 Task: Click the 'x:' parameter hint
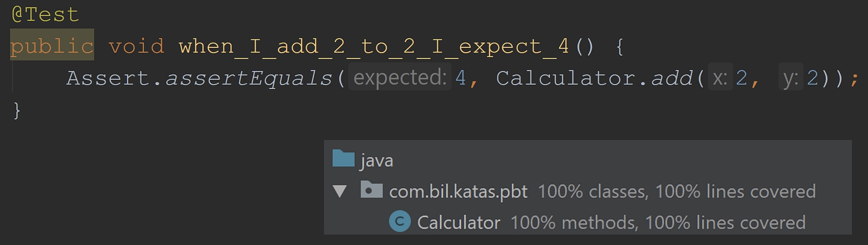pos(719,78)
